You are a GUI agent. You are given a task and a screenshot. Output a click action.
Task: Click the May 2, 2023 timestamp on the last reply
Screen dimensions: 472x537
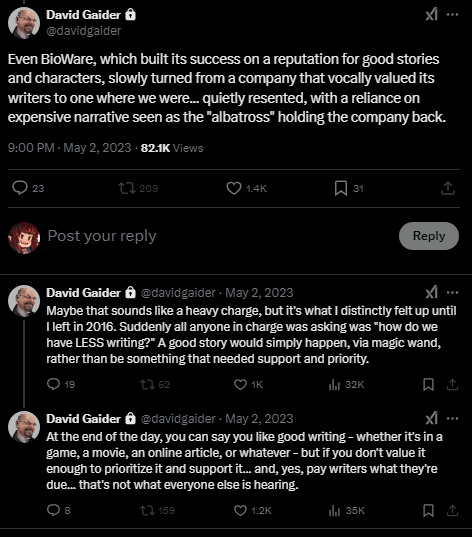pos(259,419)
